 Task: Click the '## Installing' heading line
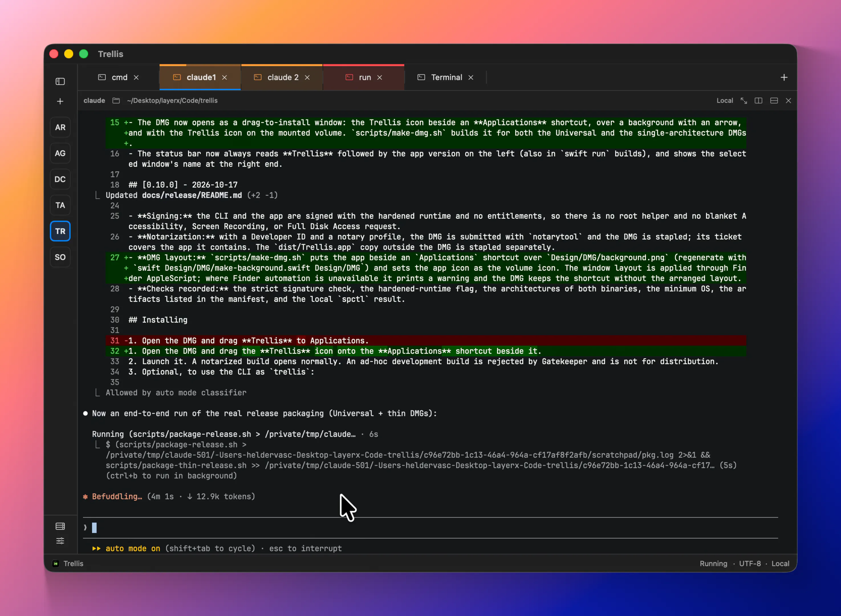pyautogui.click(x=158, y=320)
